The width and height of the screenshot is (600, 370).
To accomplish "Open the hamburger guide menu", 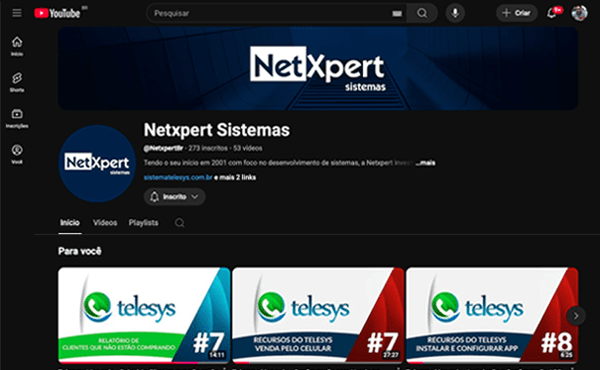I will click(x=17, y=13).
